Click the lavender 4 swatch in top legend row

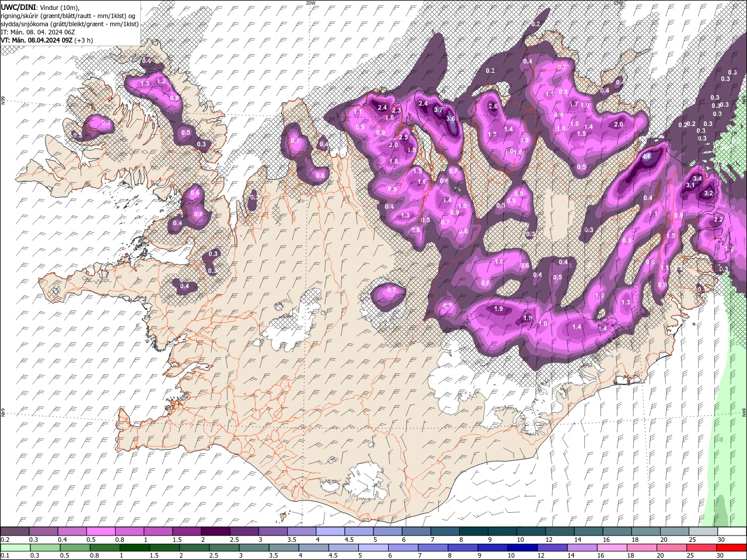click(x=330, y=531)
